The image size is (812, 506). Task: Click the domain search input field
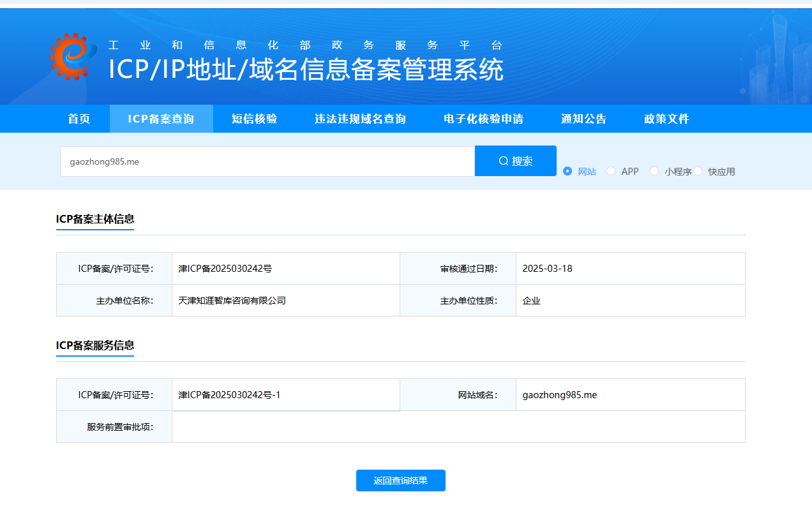point(267,161)
